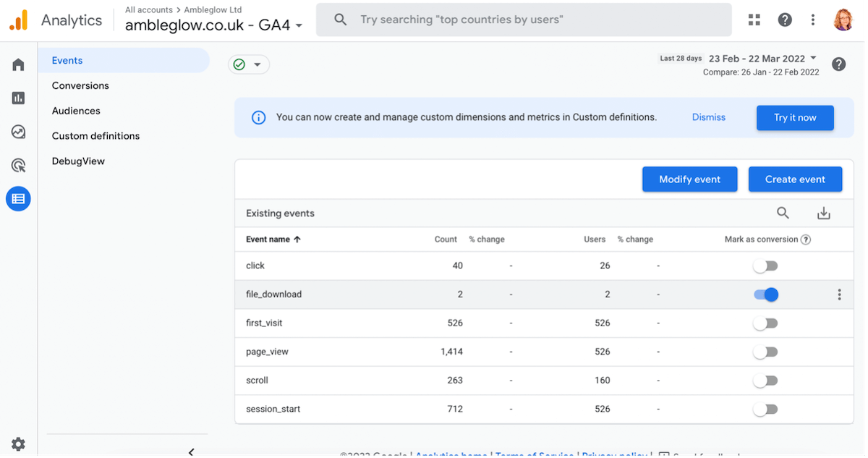Image resolution: width=868 pixels, height=458 pixels.
Task: Open the ambleglow.co.uk - GA4 property selector
Action: (214, 25)
